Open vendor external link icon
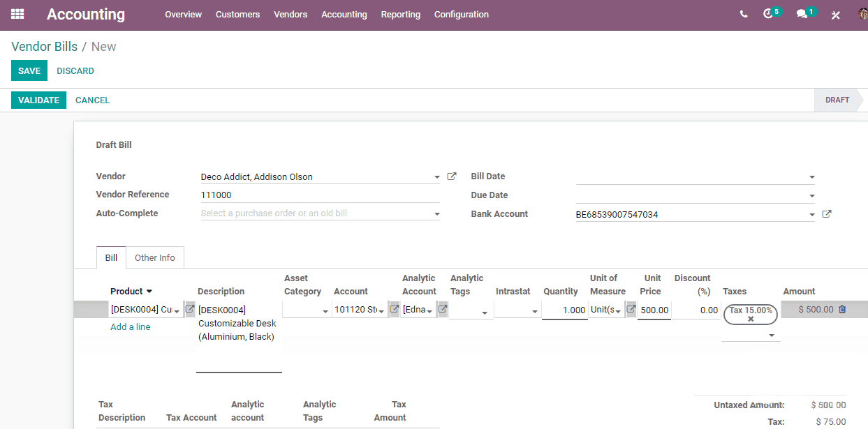868x429 pixels. (x=452, y=176)
